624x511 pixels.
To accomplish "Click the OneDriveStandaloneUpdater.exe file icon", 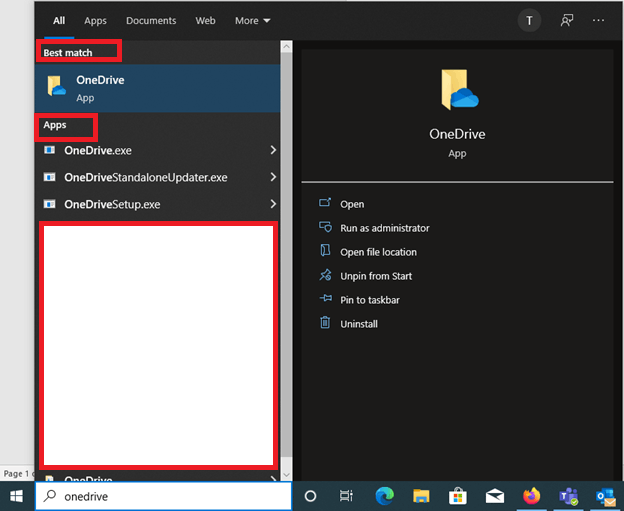I will pos(50,177).
